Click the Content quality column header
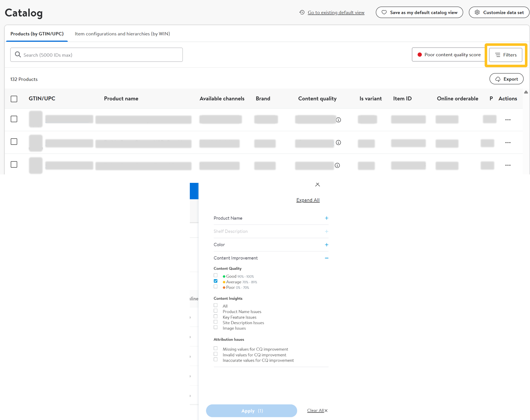 tap(317, 98)
